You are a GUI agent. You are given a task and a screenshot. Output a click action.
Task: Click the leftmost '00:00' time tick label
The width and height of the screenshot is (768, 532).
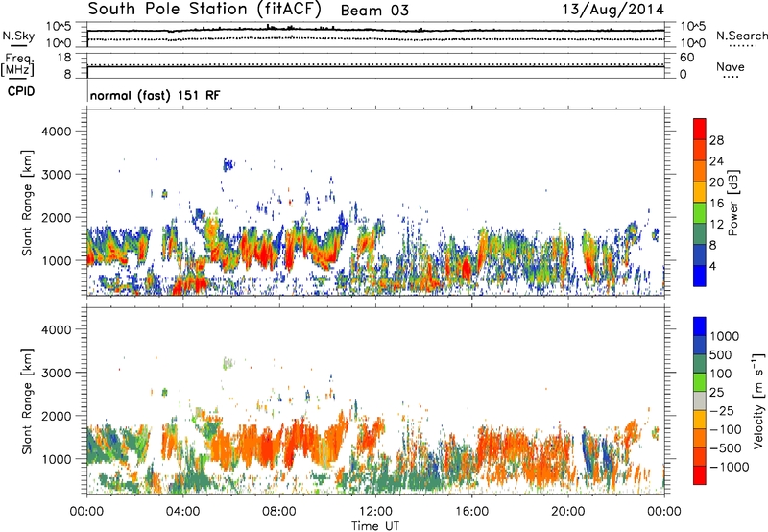[86, 512]
